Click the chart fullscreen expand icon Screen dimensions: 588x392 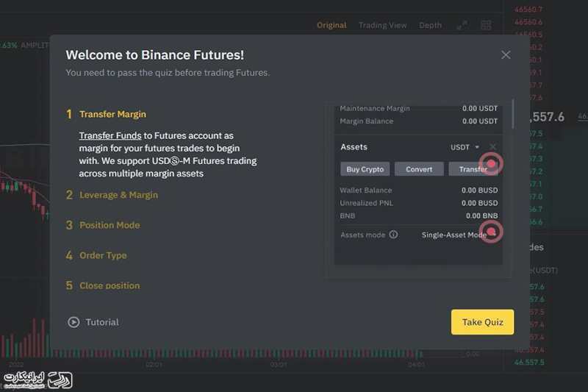click(462, 25)
